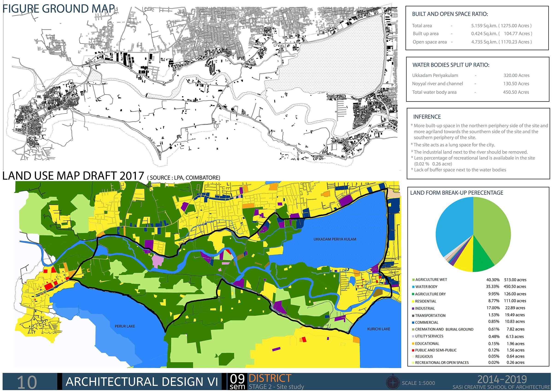The image size is (555, 392).
Task: Click the Built and Open Space Ratio heading
Action: 450,14
